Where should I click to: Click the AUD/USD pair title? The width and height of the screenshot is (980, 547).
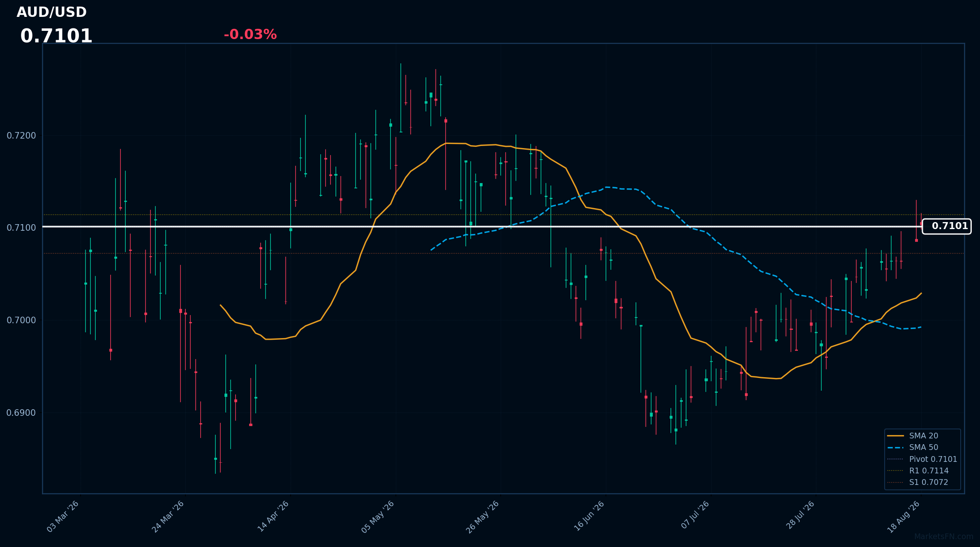coord(52,12)
